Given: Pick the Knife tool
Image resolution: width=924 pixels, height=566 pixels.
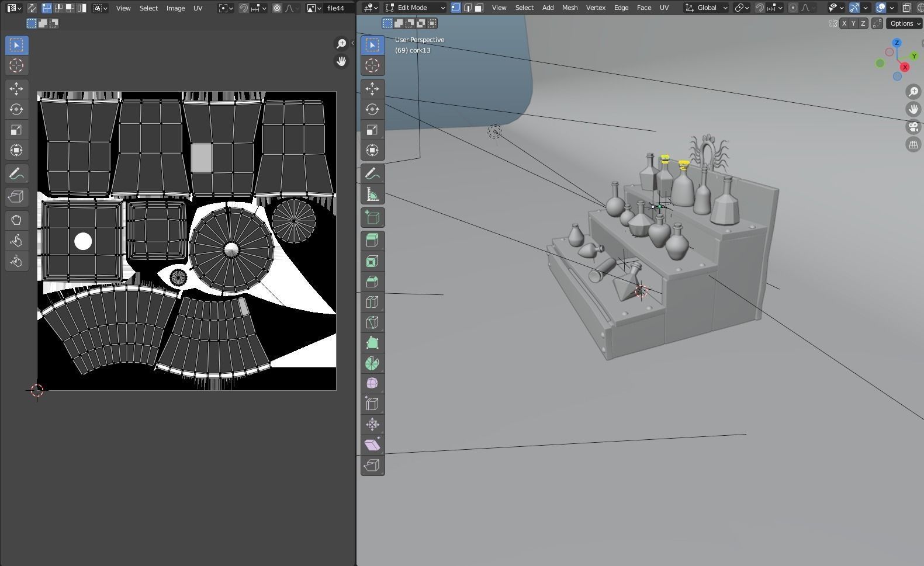Looking at the screenshot, I should coord(372,322).
